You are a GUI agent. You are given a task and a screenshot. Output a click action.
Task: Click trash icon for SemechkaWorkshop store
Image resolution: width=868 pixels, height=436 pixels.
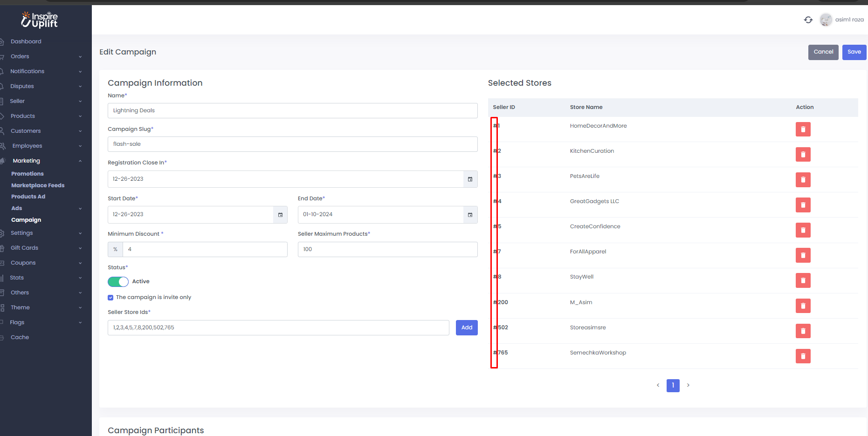803,356
